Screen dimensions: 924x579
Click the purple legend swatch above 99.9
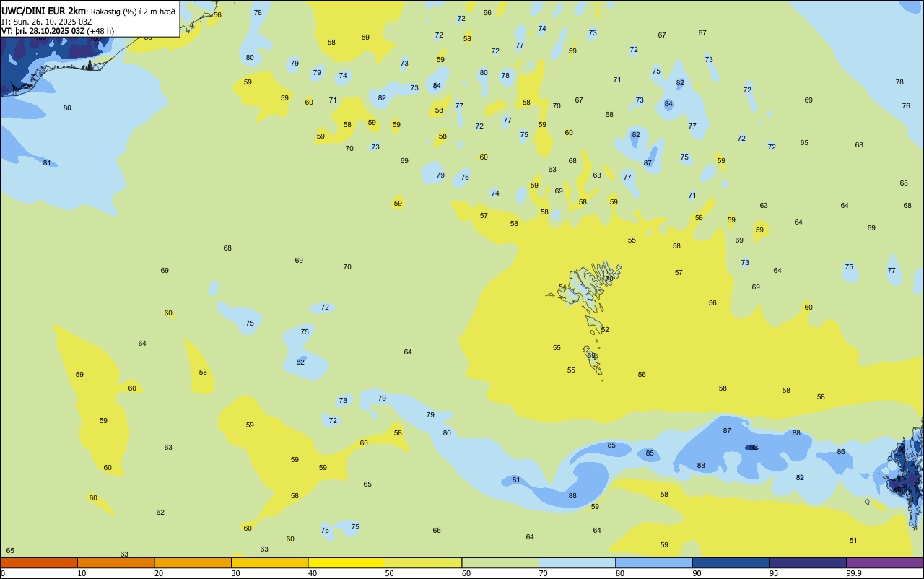click(x=884, y=562)
